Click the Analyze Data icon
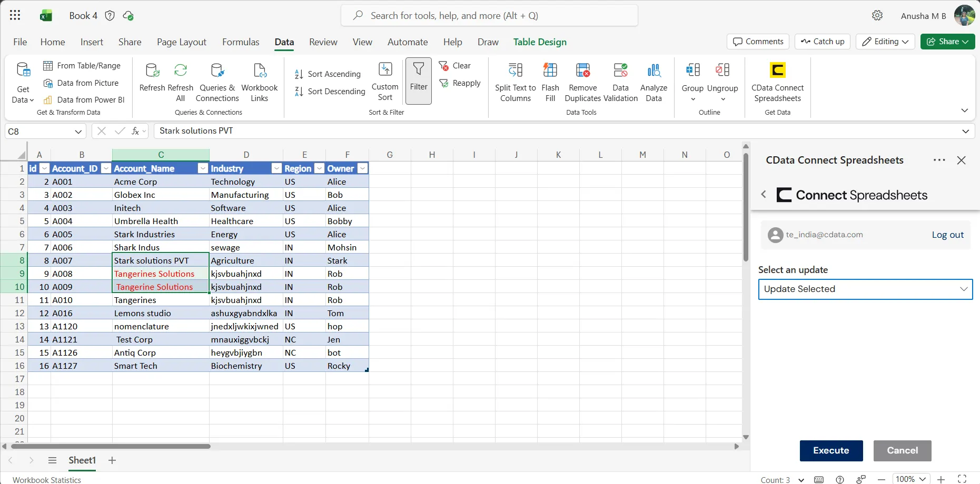980x484 pixels. [654, 70]
